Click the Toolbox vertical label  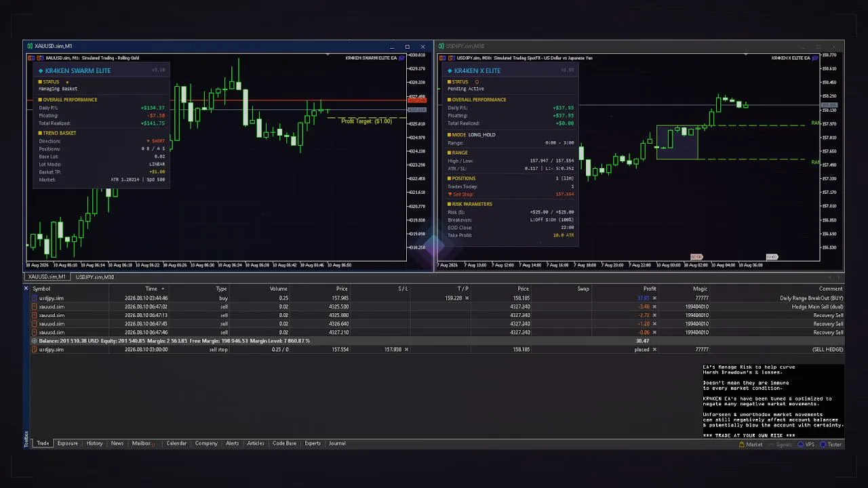[x=26, y=438]
